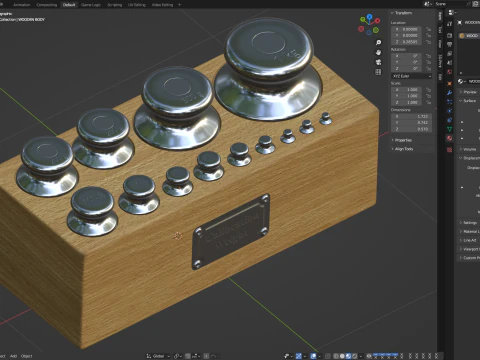Open viewport shading options dropdown arrow
This screenshot has width=480, height=360.
[360, 356]
